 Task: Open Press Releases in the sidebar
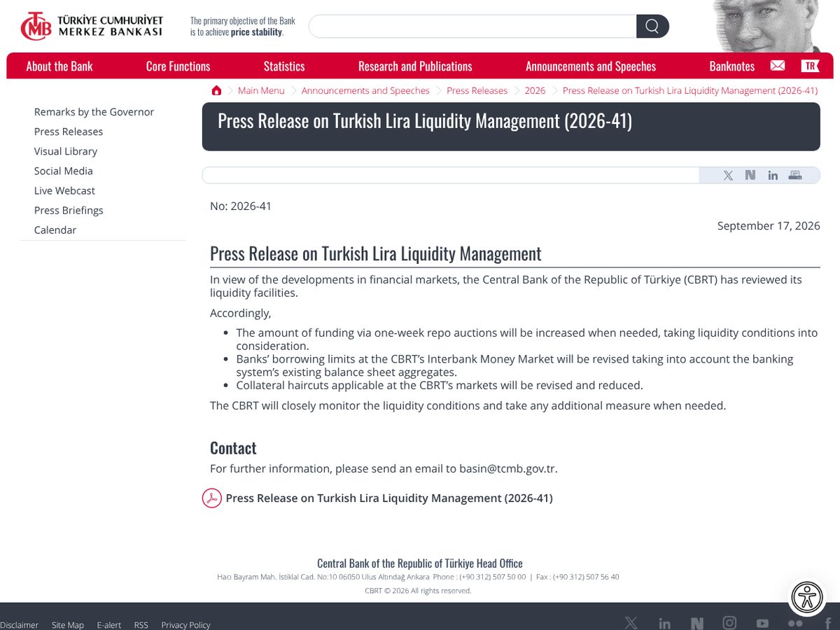[69, 132]
